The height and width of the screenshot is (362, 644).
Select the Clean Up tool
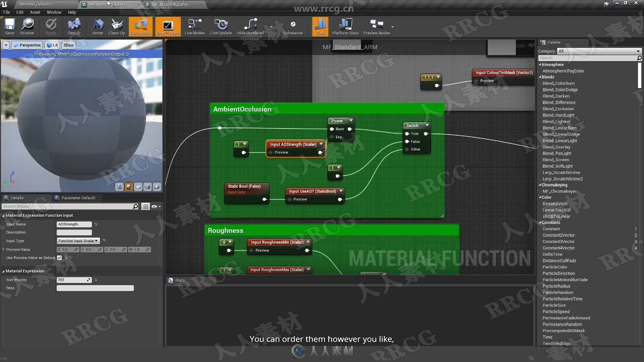(x=116, y=26)
